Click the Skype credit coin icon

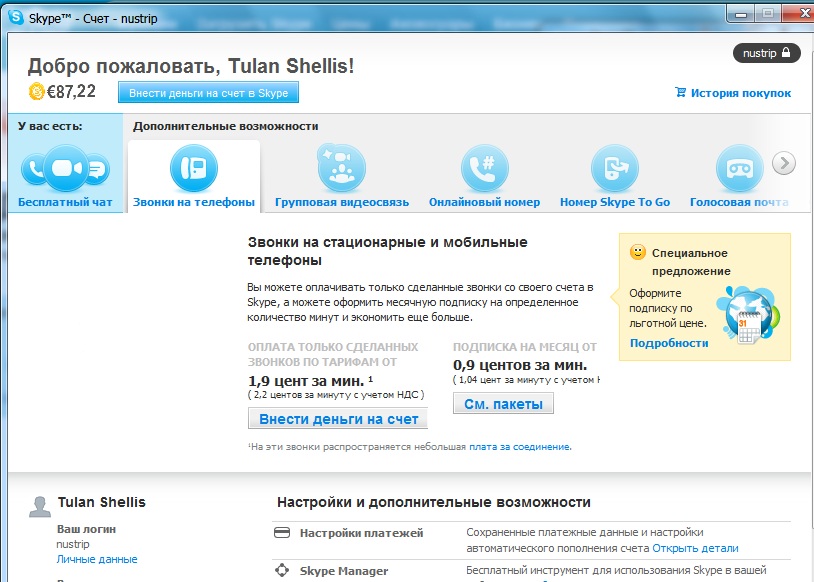[x=36, y=91]
